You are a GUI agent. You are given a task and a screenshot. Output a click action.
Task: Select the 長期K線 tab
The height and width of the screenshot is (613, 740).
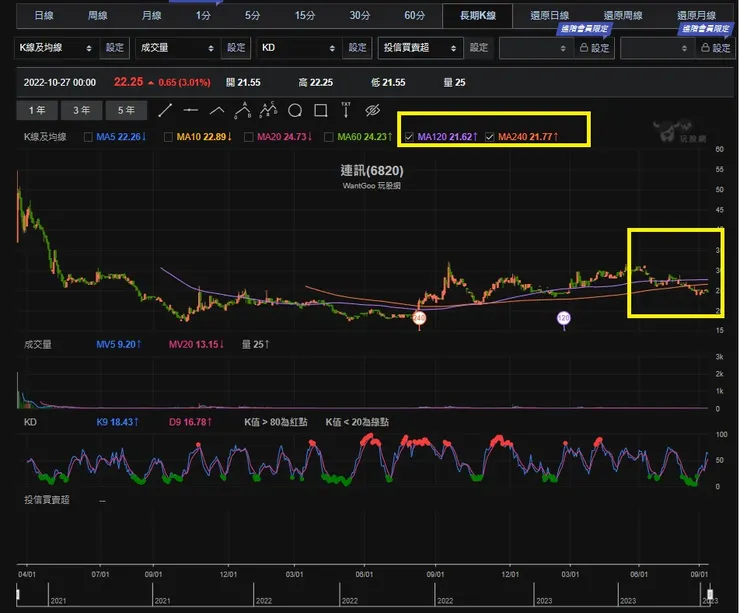point(478,16)
